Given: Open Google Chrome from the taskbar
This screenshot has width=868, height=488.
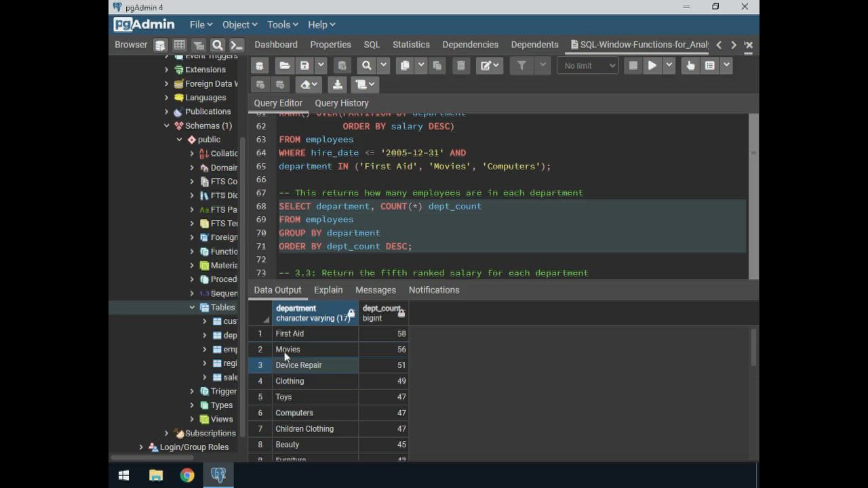Looking at the screenshot, I should click(187, 475).
